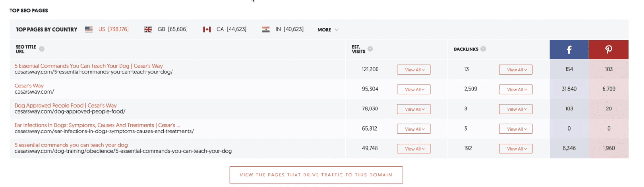Screen dimensions: 644x187
Task: Open View All backlinks on the obedience page row
Action: click(x=516, y=149)
